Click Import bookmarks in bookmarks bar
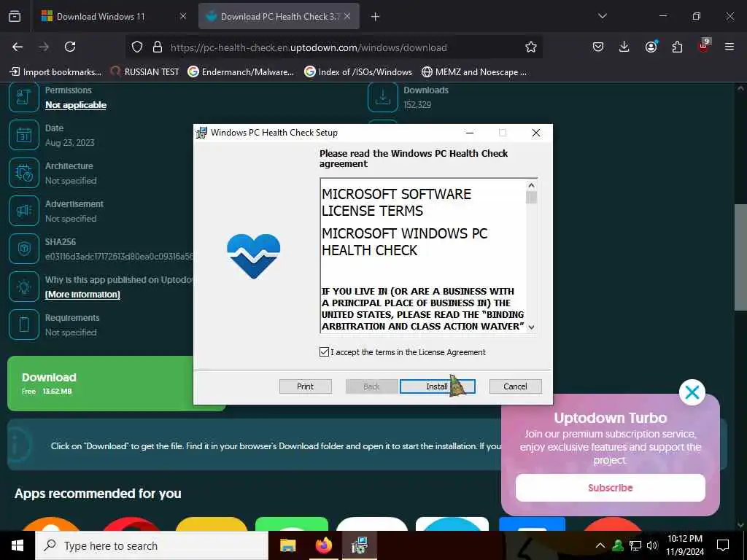The image size is (747, 560). pyautogui.click(x=55, y=72)
